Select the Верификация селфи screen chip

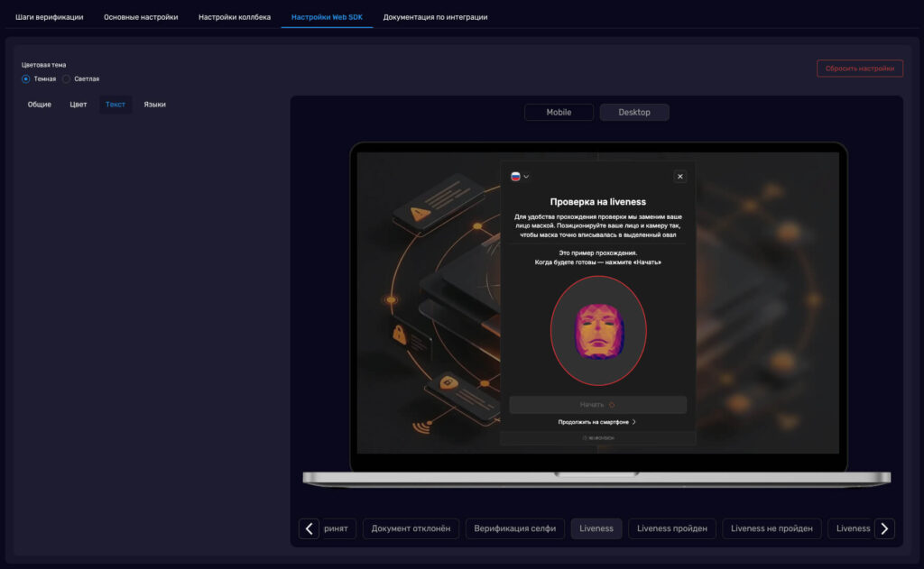point(515,528)
